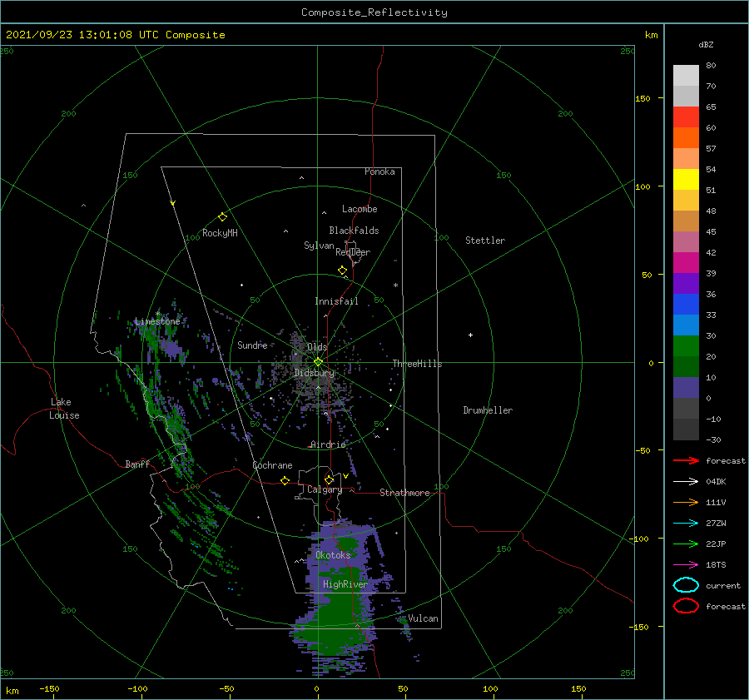Click the magenta 18TS arrow icon
This screenshot has width=749, height=700.
[x=686, y=565]
